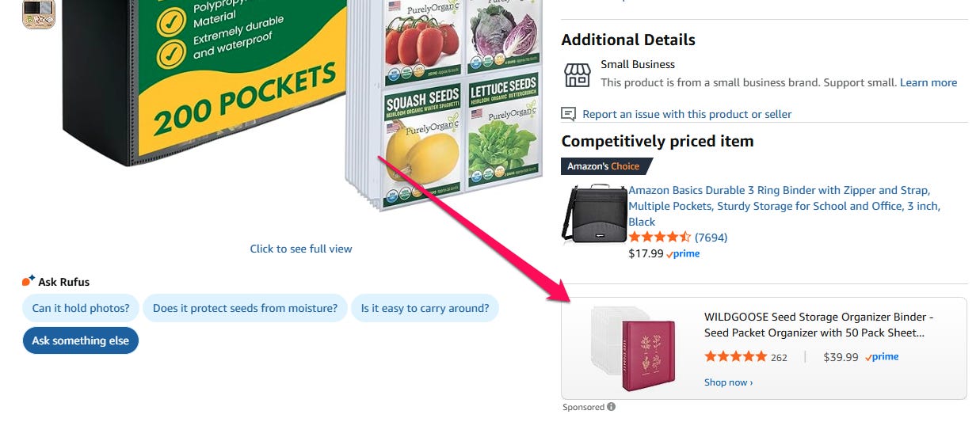
Task: Ask "Does it protect seeds from moisture?"
Action: (x=245, y=309)
